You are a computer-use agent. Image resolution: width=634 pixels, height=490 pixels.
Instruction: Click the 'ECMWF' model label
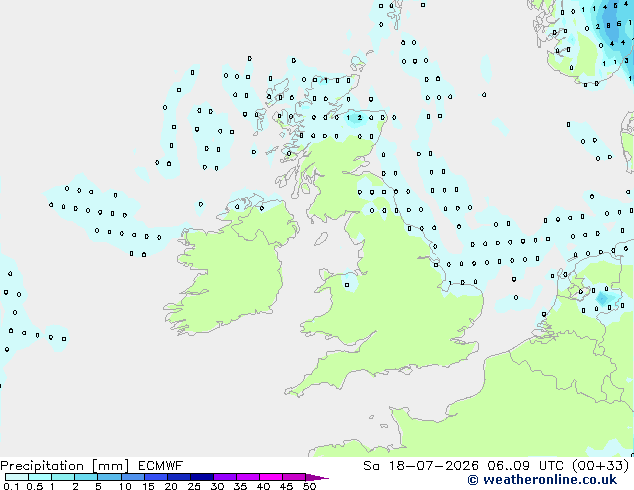[x=161, y=466]
